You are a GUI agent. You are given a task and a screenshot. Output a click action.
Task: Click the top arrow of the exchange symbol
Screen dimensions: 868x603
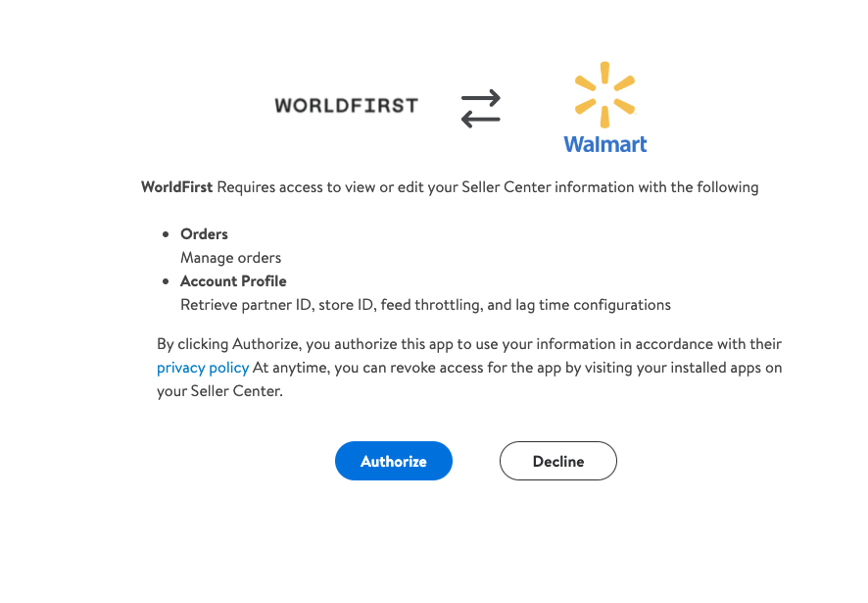[479, 97]
